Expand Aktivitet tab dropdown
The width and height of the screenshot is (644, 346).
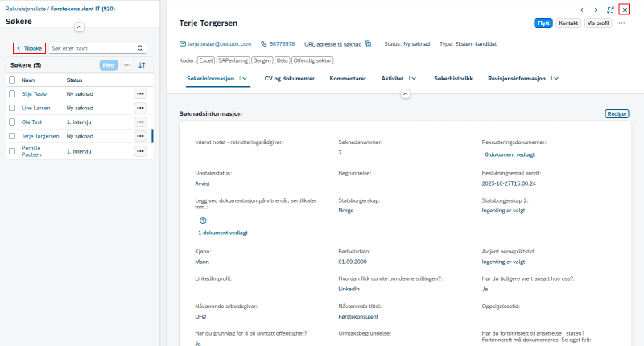pyautogui.click(x=414, y=78)
